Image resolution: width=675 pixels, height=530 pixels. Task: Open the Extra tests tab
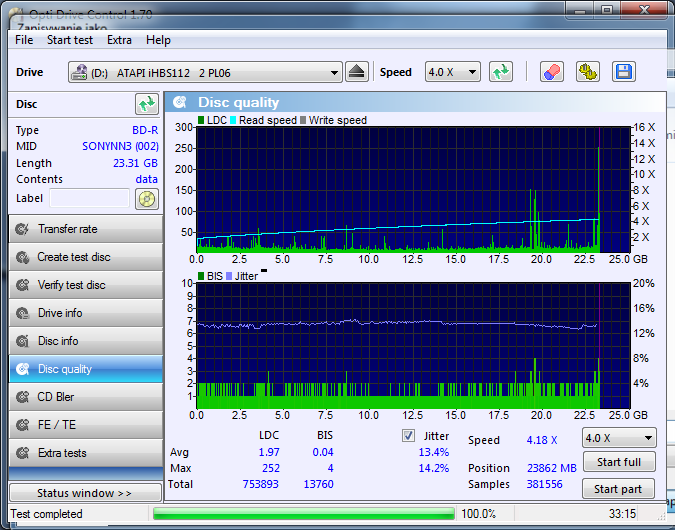(x=86, y=453)
